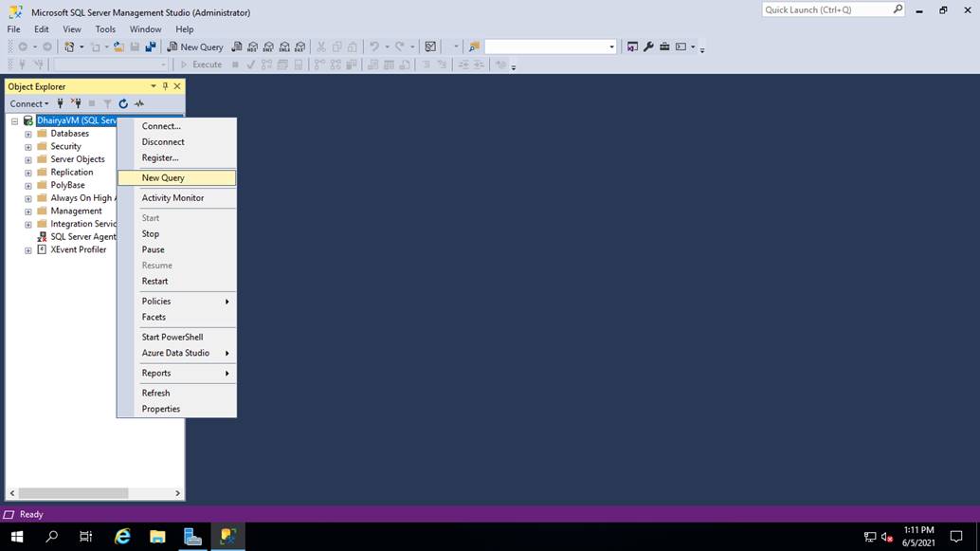Open Properties from the context menu
The height and width of the screenshot is (551, 980).
160,409
